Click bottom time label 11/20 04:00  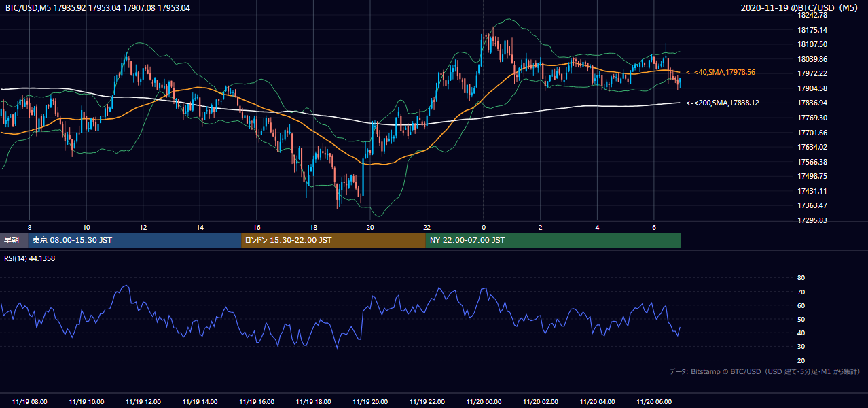point(597,402)
